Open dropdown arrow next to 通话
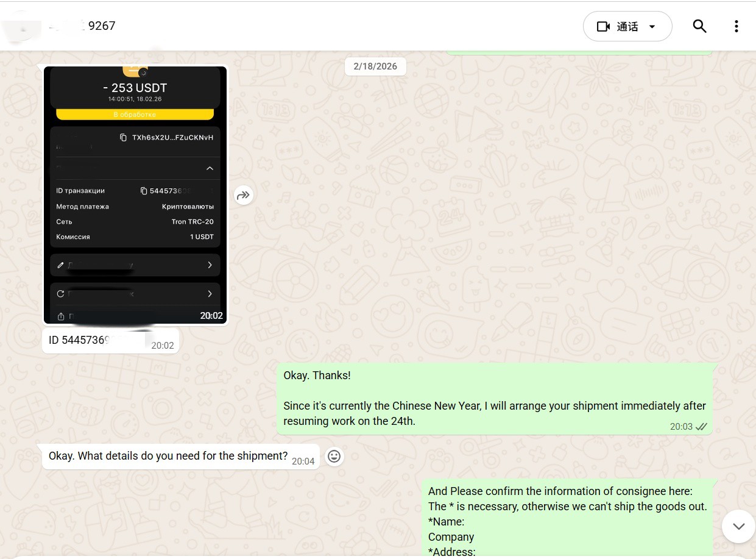Screen dimensions: 756x559 652,27
